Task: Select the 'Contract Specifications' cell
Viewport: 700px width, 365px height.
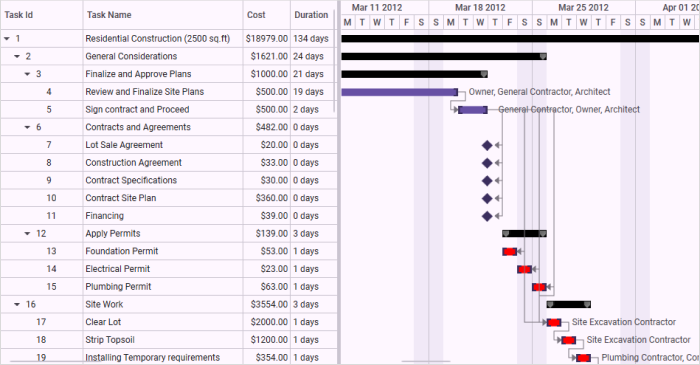Action: click(163, 181)
